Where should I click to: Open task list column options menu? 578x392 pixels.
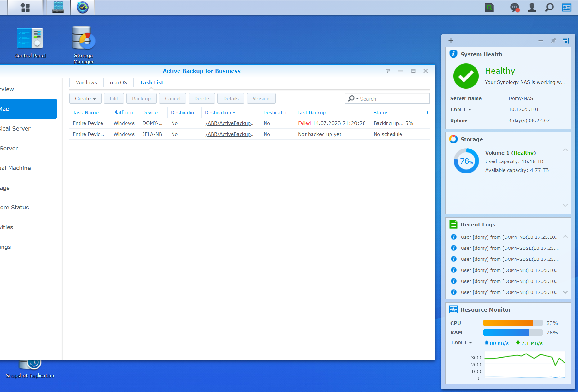(x=427, y=113)
